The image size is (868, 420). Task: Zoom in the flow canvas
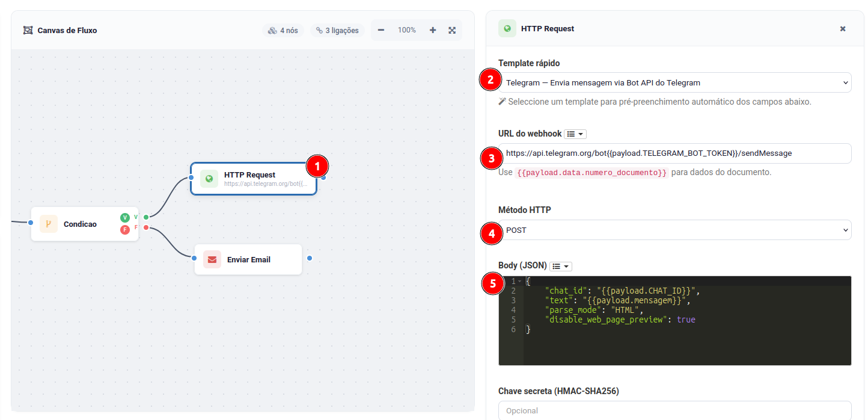[x=433, y=30]
